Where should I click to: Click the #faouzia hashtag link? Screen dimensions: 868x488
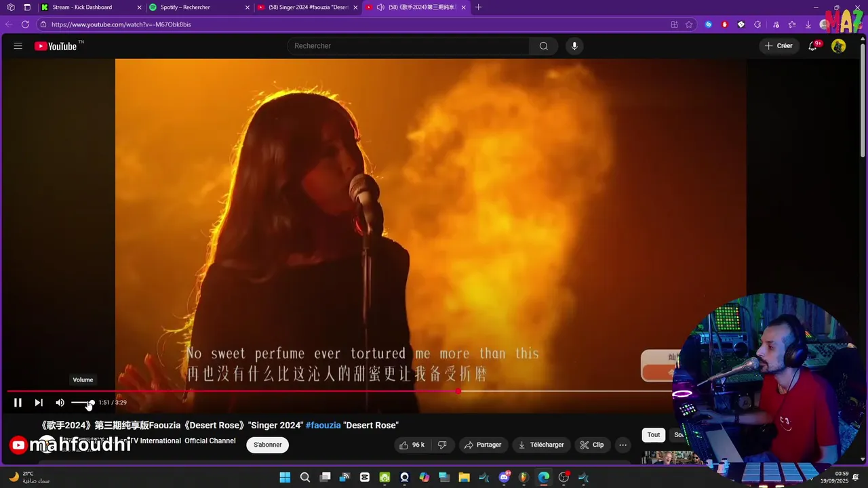323,425
